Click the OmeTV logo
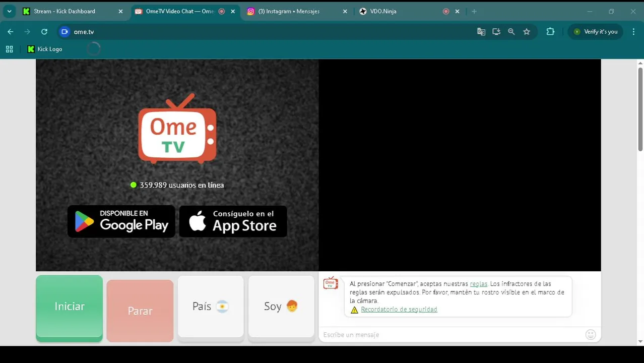Screen dimensions: 644x363 coord(177,129)
